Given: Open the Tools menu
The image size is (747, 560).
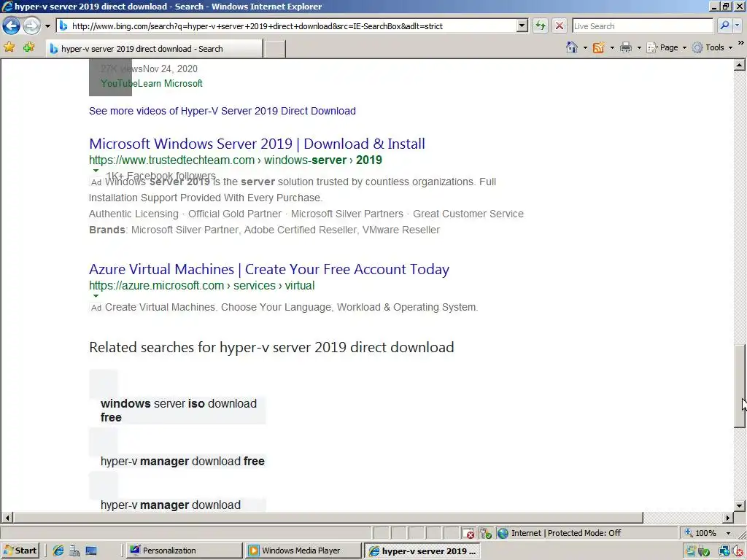Looking at the screenshot, I should 713,47.
